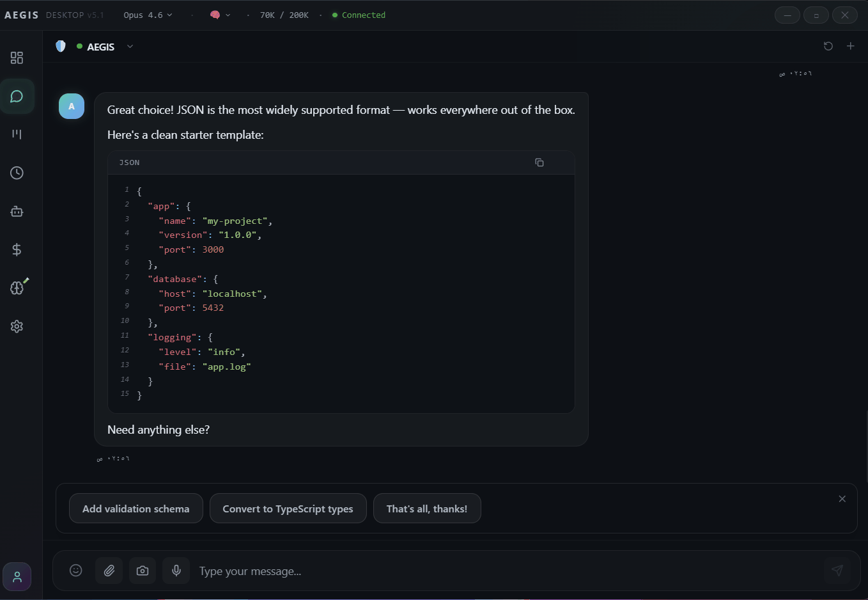Click the timestamp below the assistant message
Image resolution: width=868 pixels, height=600 pixels.
point(113,459)
